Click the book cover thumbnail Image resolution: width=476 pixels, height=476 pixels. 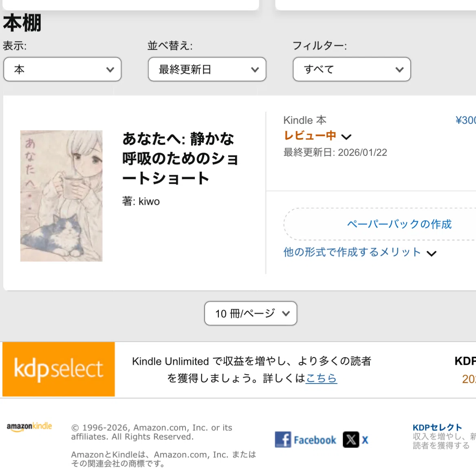click(x=62, y=196)
